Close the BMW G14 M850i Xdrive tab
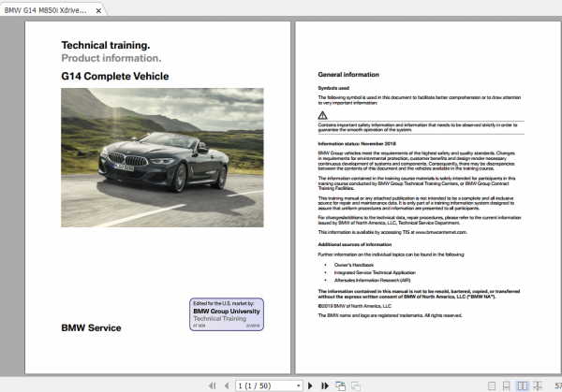The height and width of the screenshot is (392, 562). pos(98,10)
